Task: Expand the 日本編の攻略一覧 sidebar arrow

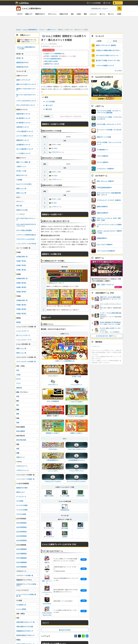Action: [x=38, y=257]
